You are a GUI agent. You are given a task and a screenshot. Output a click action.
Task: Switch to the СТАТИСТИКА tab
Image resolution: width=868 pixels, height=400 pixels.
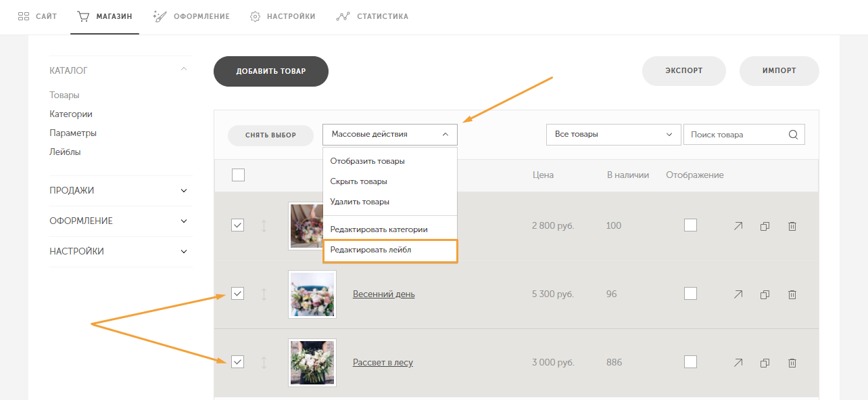click(372, 16)
